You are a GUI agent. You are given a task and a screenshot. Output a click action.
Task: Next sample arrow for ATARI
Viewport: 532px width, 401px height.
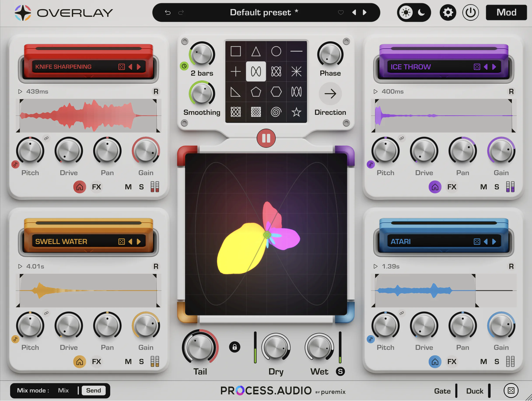(494, 241)
